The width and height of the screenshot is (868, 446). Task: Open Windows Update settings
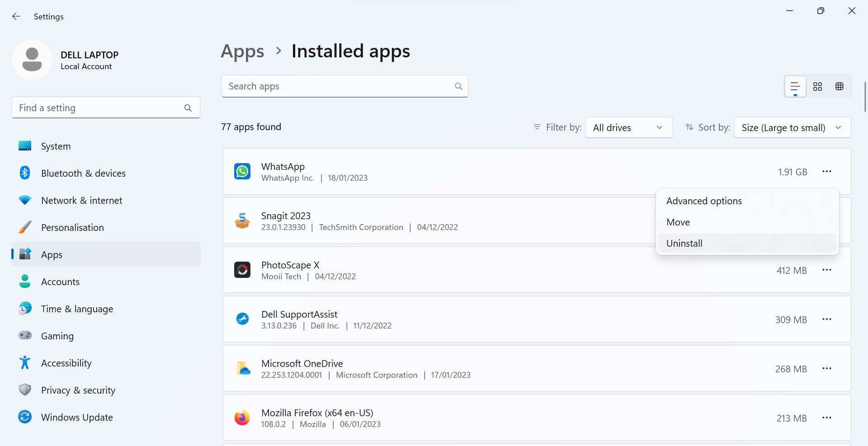click(106, 417)
